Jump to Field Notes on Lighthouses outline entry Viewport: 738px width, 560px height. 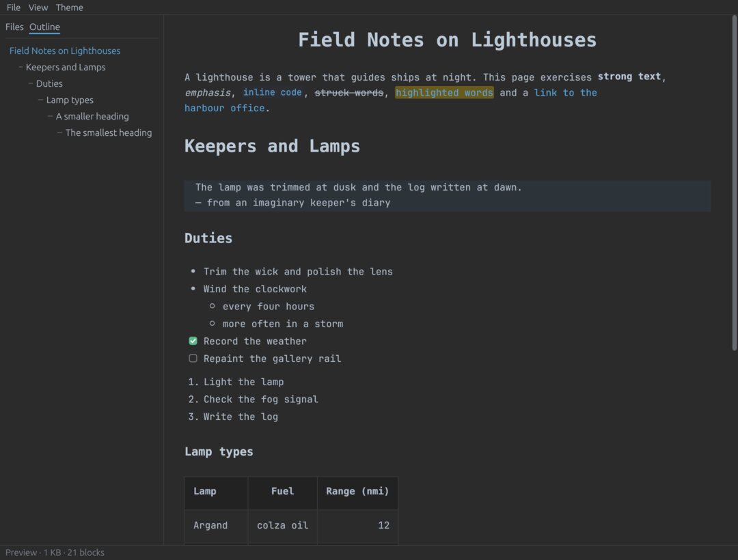65,51
